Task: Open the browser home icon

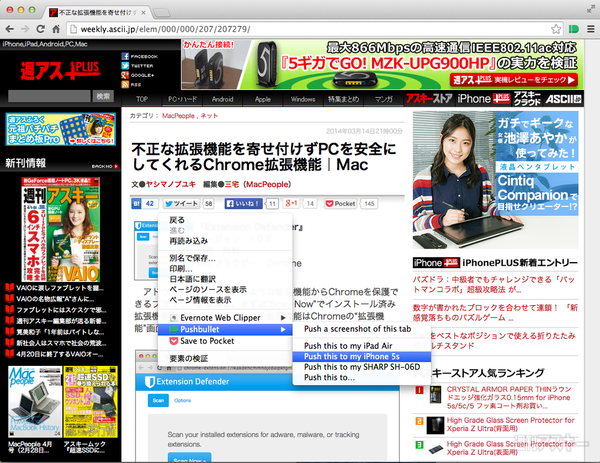Action: pyautogui.click(x=56, y=29)
